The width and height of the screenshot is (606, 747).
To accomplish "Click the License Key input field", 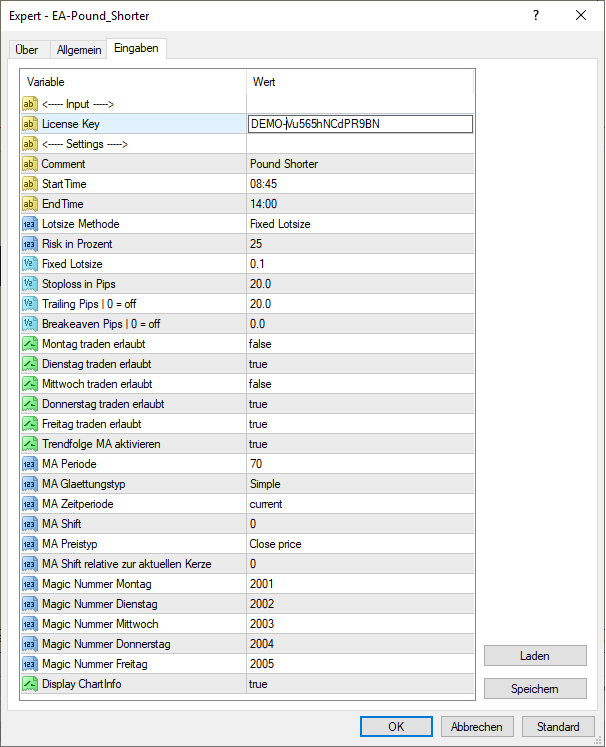I will click(360, 124).
